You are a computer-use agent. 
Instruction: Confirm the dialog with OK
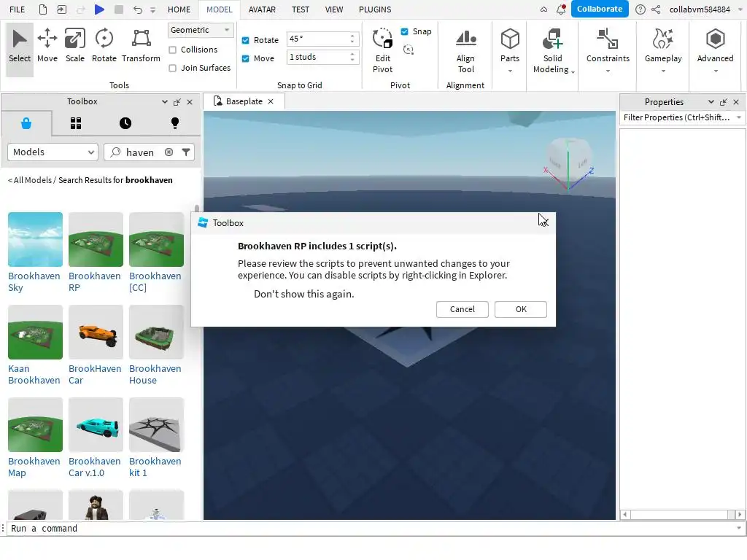pyautogui.click(x=520, y=309)
